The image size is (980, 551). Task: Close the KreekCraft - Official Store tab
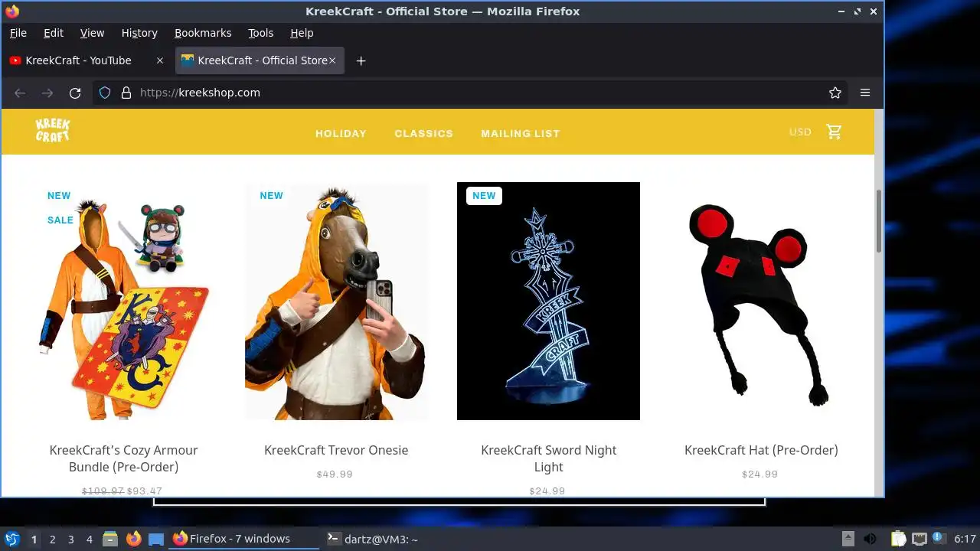pyautogui.click(x=333, y=60)
